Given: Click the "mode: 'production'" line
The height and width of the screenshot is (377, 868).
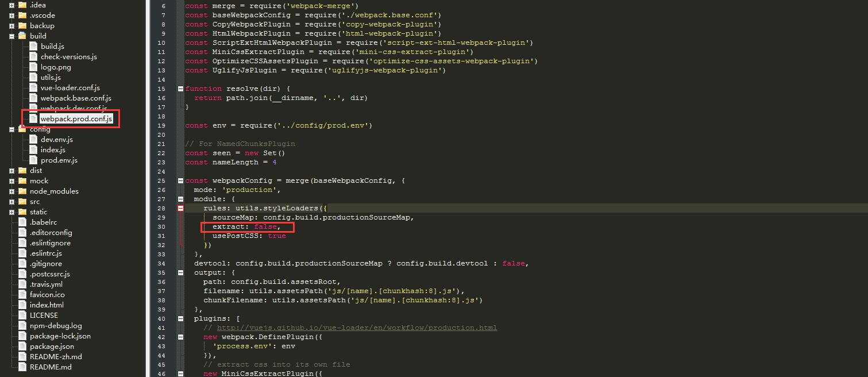Looking at the screenshot, I should click(237, 190).
